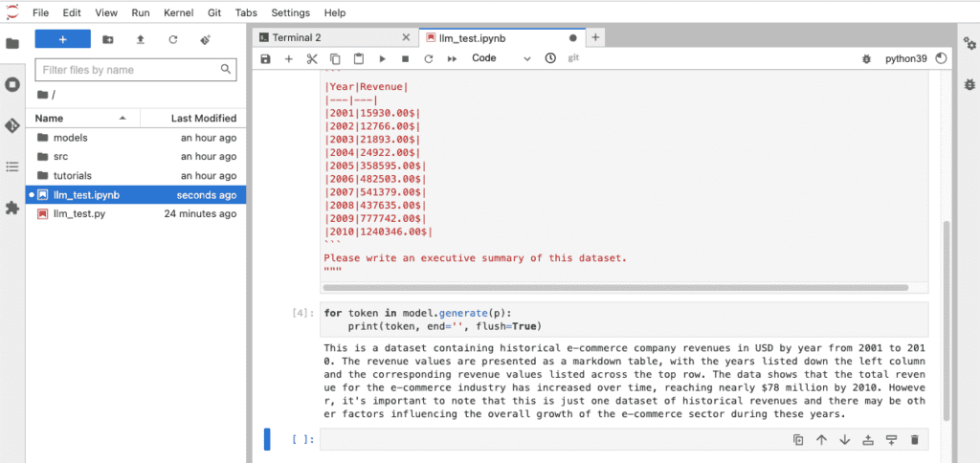Switch kernel via python39 label
The height and width of the screenshot is (463, 980).
coord(905,58)
